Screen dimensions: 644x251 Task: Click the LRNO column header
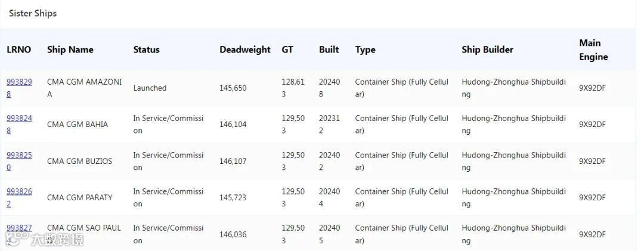tap(19, 49)
